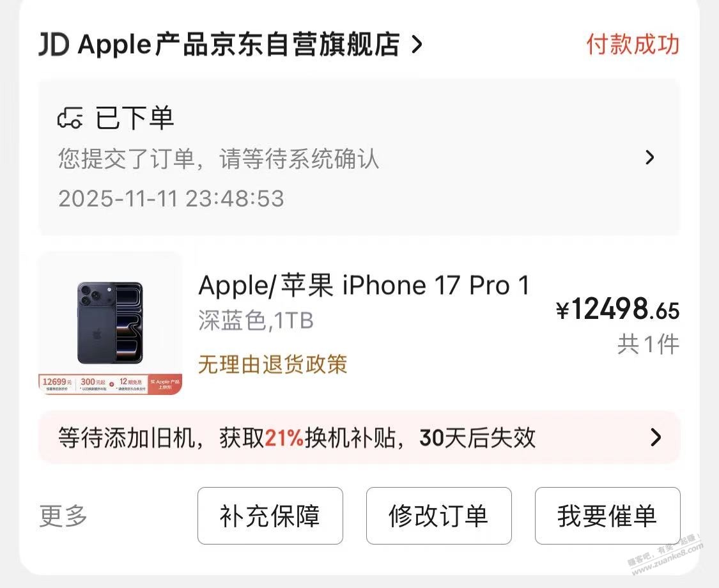Expand the trade-in banner using its chevron arrow

656,438
